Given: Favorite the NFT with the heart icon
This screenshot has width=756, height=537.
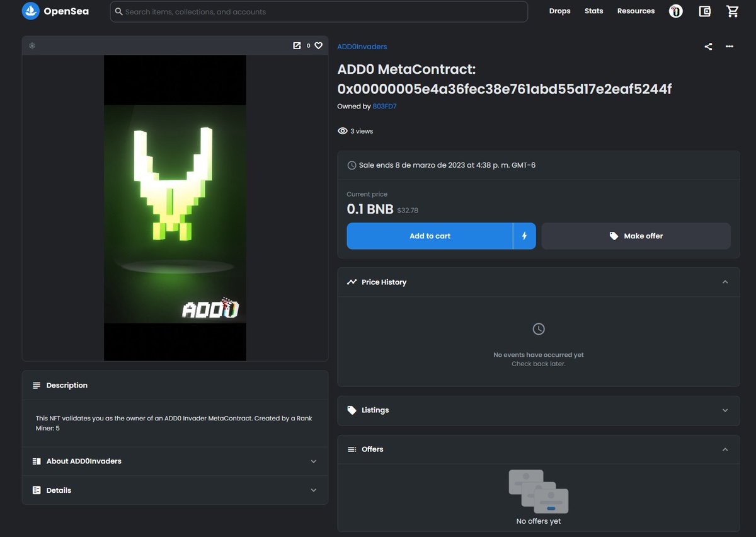Looking at the screenshot, I should coord(319,45).
